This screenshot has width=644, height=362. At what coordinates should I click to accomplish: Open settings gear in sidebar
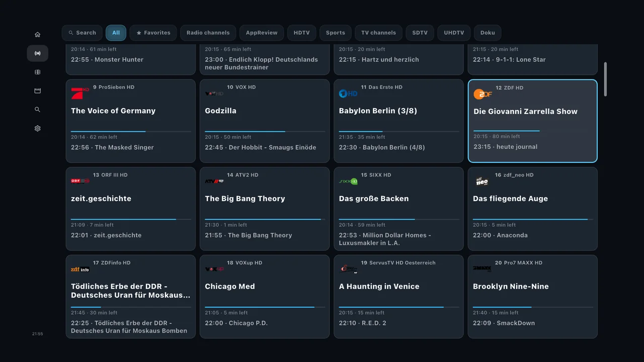click(37, 129)
